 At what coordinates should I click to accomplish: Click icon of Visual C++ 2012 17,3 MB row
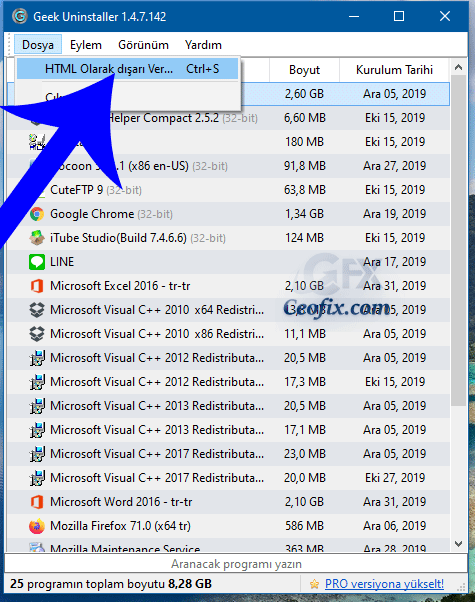[37, 382]
